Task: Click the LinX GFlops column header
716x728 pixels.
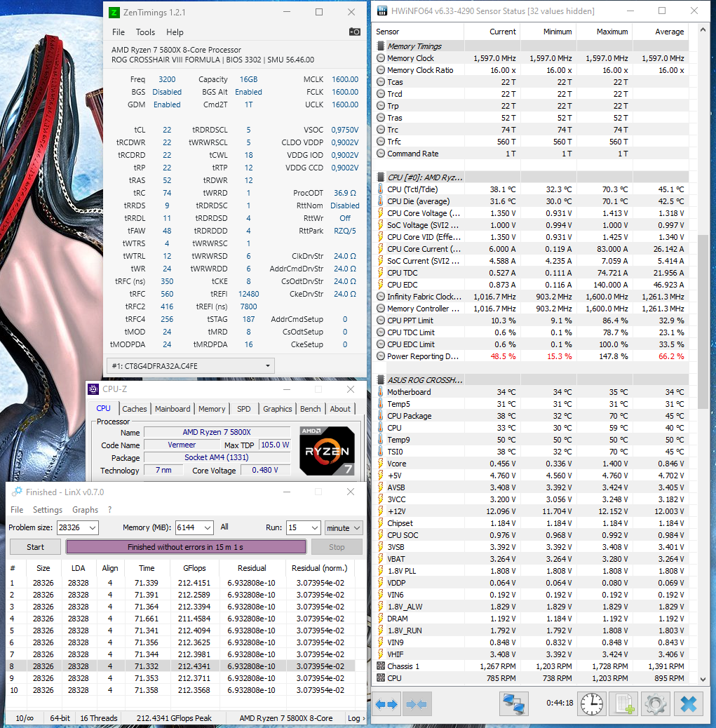Action: (x=194, y=568)
